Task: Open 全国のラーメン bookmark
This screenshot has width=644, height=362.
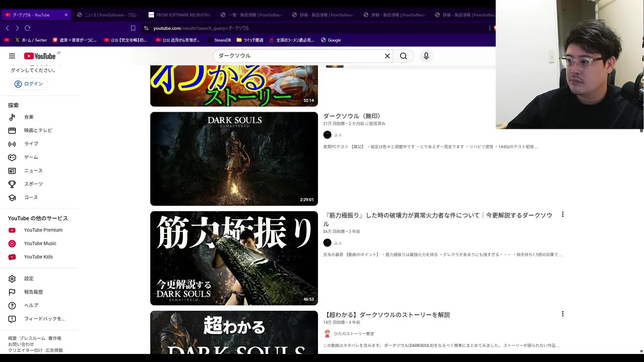Action: point(291,40)
